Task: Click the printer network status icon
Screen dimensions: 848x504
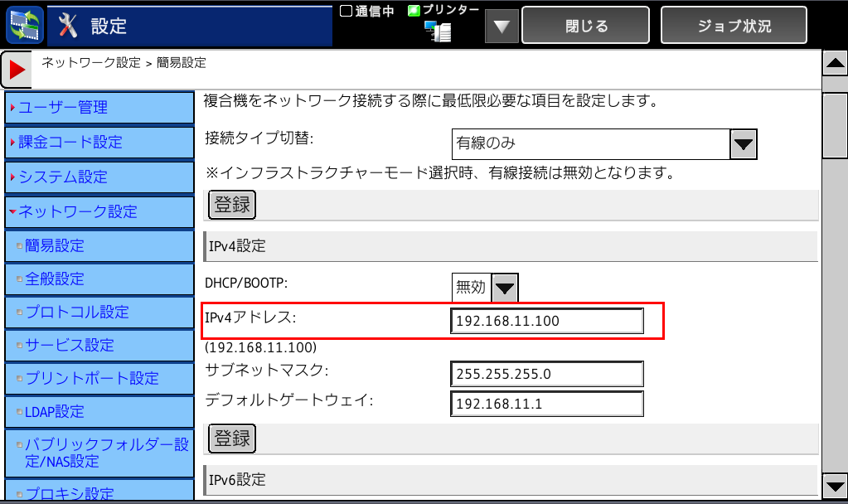Action: 437,31
